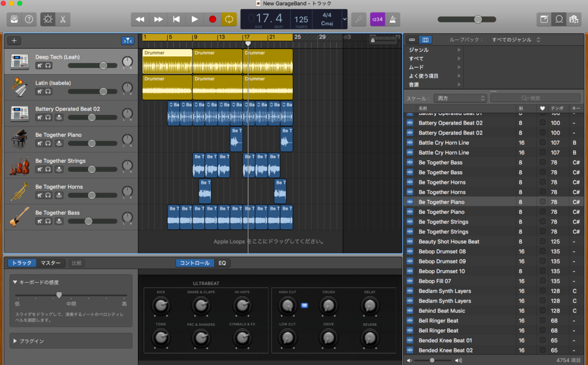Viewport: 588px width, 365px height.
Task: Select the Latin (Isabela) percussion icon
Action: (x=20, y=87)
